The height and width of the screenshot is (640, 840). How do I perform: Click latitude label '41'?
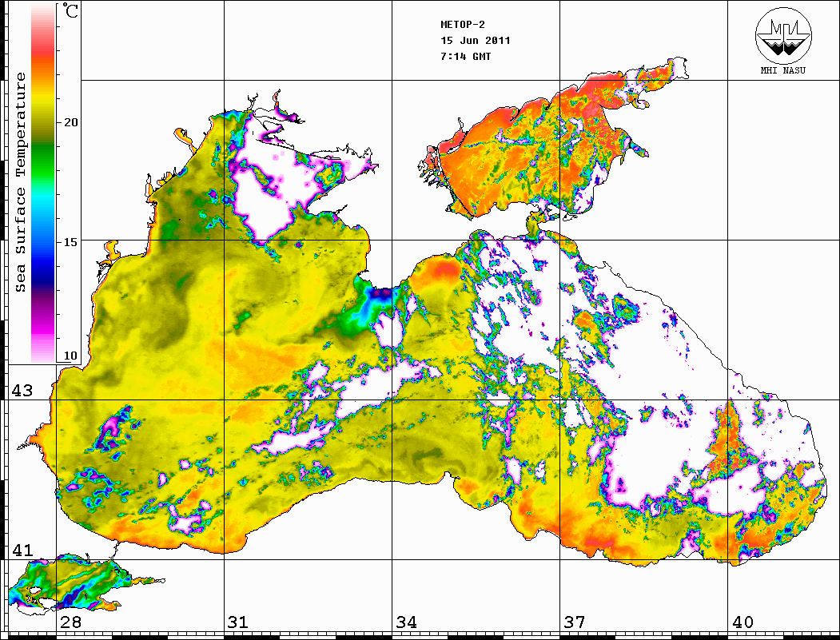(x=22, y=550)
